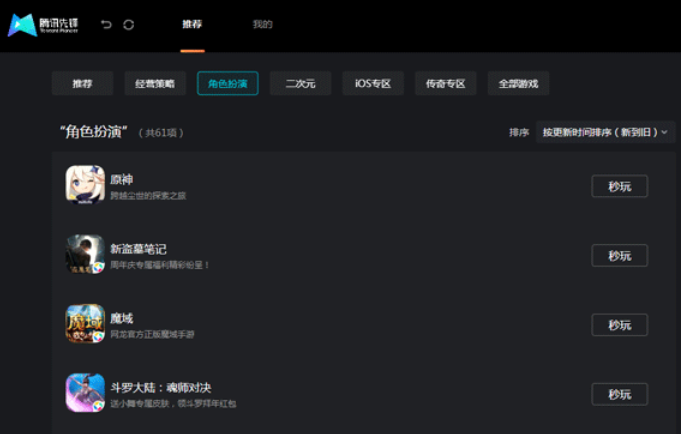Open the 魔域 game icon
This screenshot has width=681, height=434.
[85, 324]
